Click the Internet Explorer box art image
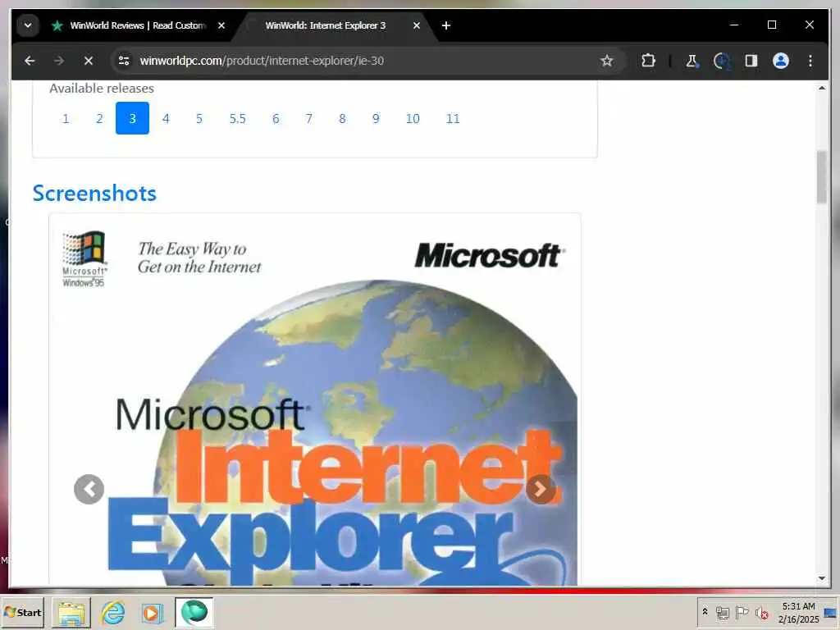840x630 pixels. point(315,399)
